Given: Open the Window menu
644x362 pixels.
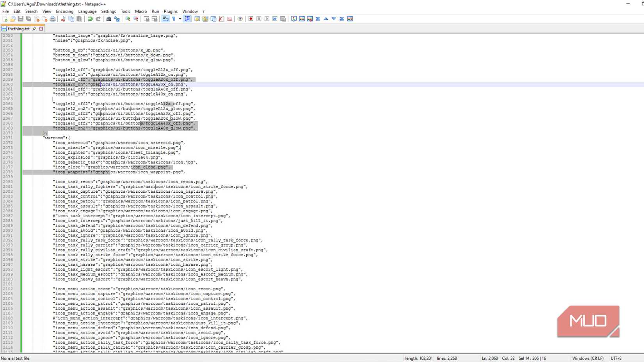Looking at the screenshot, I should 190,11.
